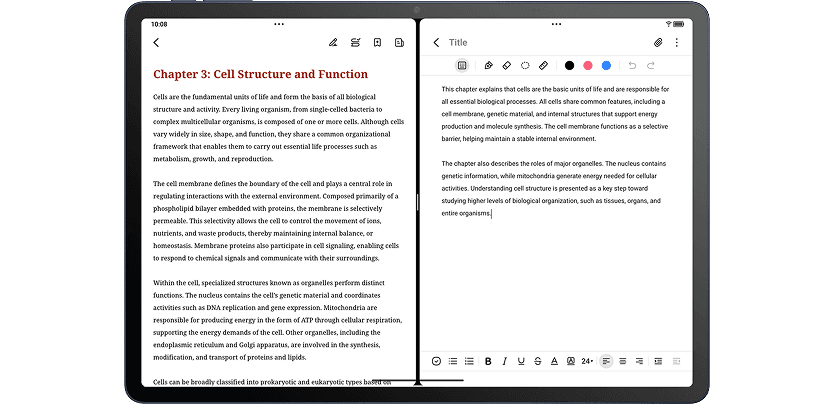Click the split-screen divider handle
Viewport: 834px width, 404px height.
coord(418,202)
